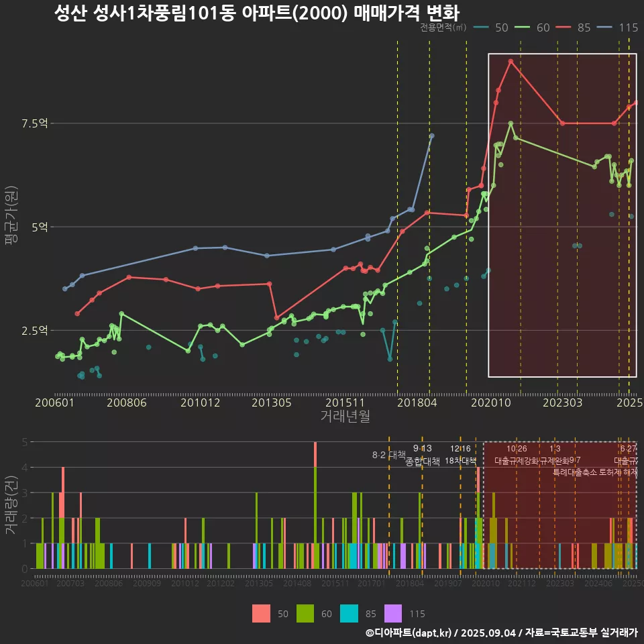Select the 115 legend line entry at top
The height and width of the screenshot is (644, 644).
(x=617, y=28)
